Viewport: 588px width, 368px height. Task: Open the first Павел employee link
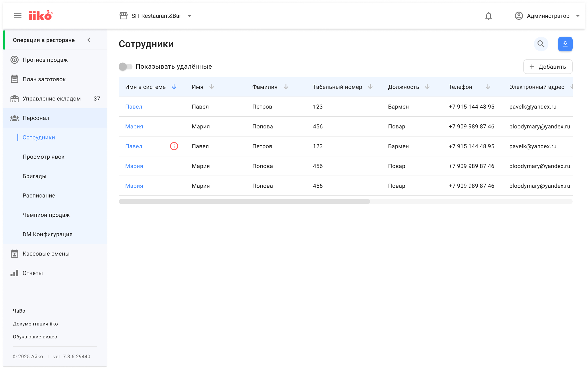[134, 107]
